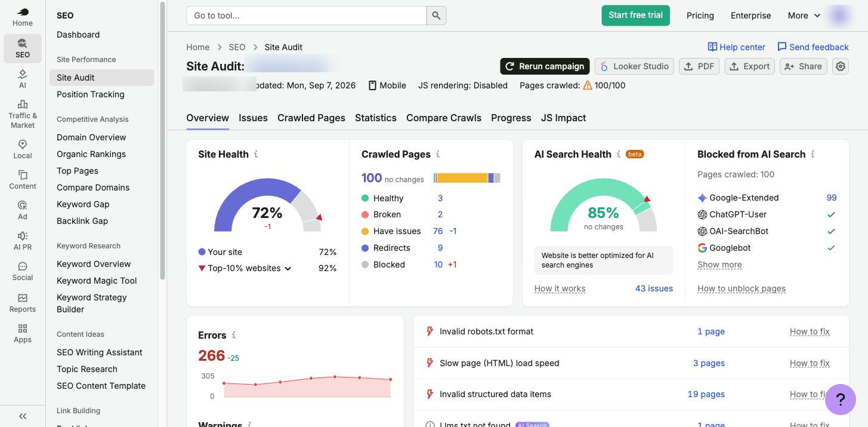
Task: Expand Show more blocked bots list
Action: [719, 265]
